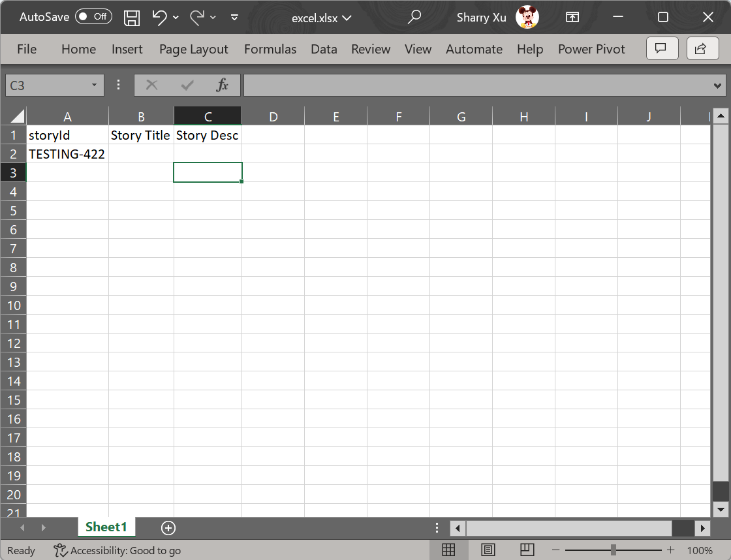Click the Share button icon
Screen dimensions: 731x560
[x=702, y=48]
